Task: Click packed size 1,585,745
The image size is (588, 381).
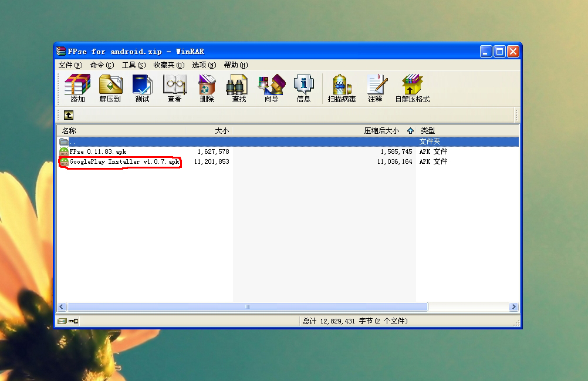Action: click(x=396, y=151)
